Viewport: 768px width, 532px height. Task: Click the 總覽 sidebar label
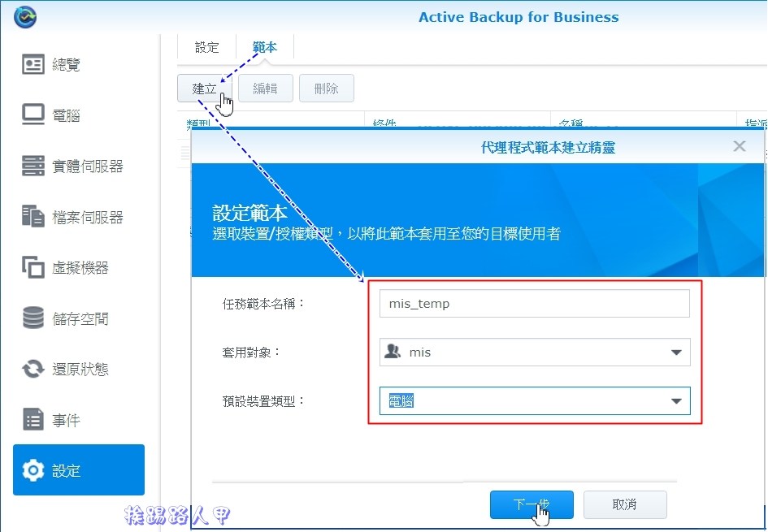(66, 65)
